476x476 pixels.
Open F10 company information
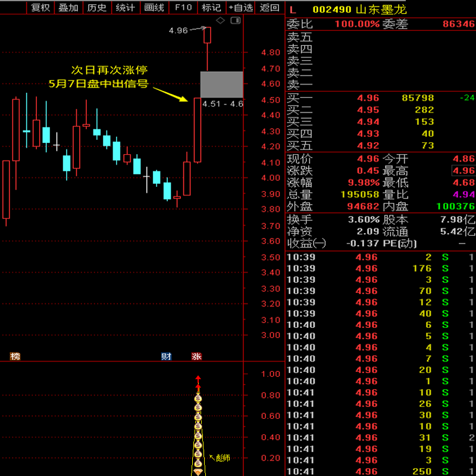point(183,8)
